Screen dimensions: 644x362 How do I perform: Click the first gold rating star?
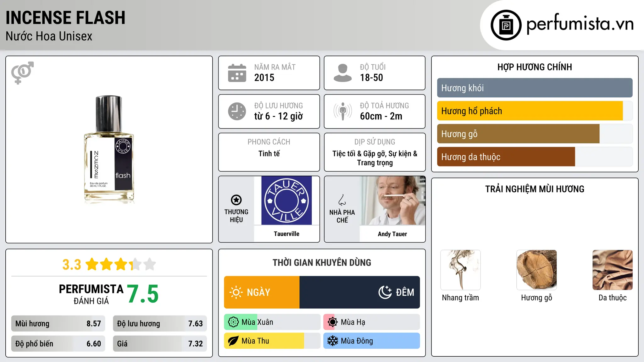(x=92, y=264)
